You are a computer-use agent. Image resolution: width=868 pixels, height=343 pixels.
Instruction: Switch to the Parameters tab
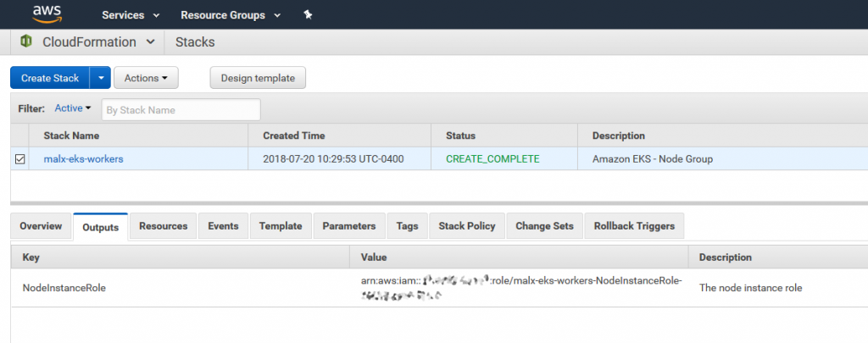(x=349, y=226)
